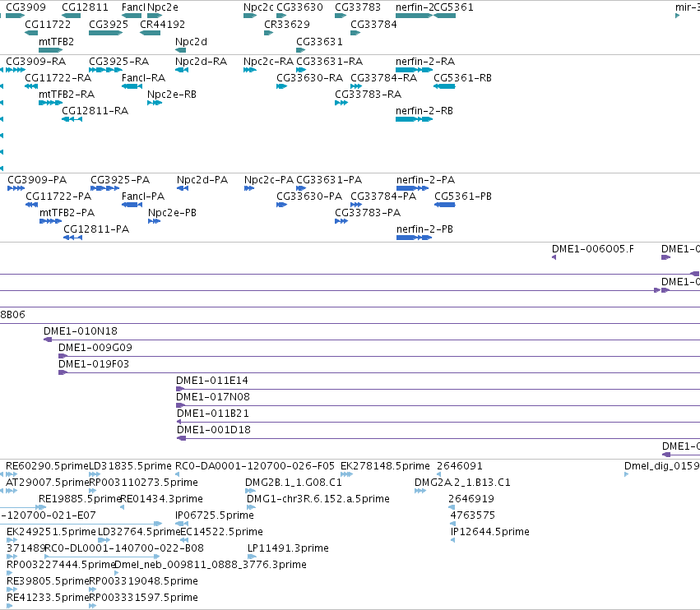Select the CG3909 gene glyph

pyautogui.click(x=15, y=16)
